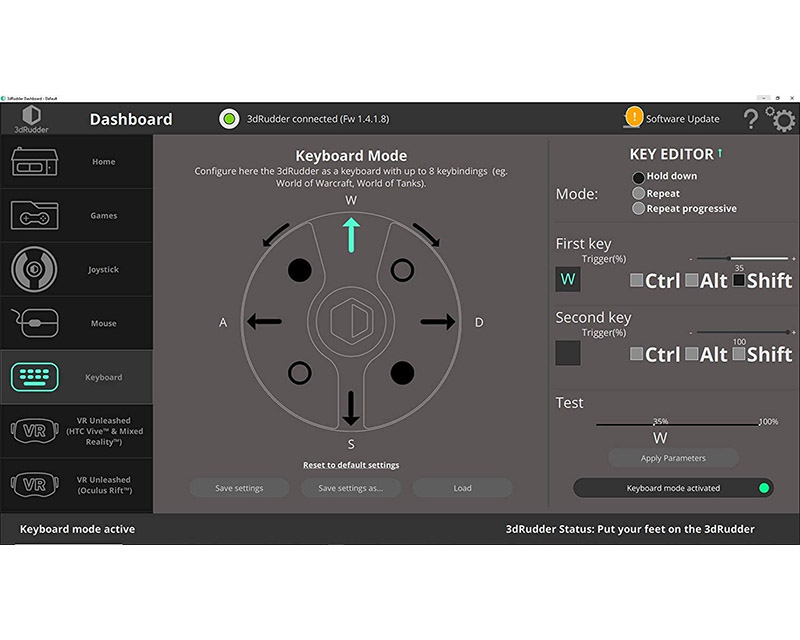Viewport: 800px width, 640px height.
Task: Click Reset to default settings link
Action: 351,465
